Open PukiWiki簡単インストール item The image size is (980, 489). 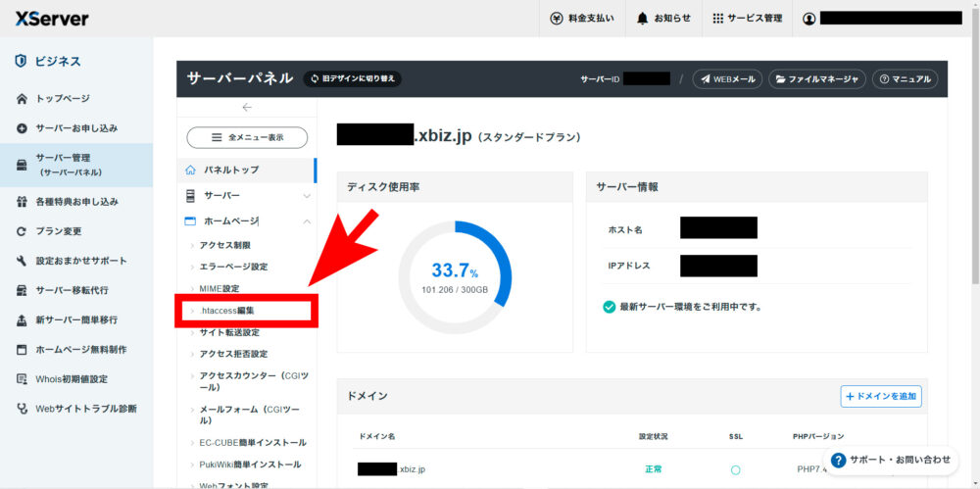point(250,464)
